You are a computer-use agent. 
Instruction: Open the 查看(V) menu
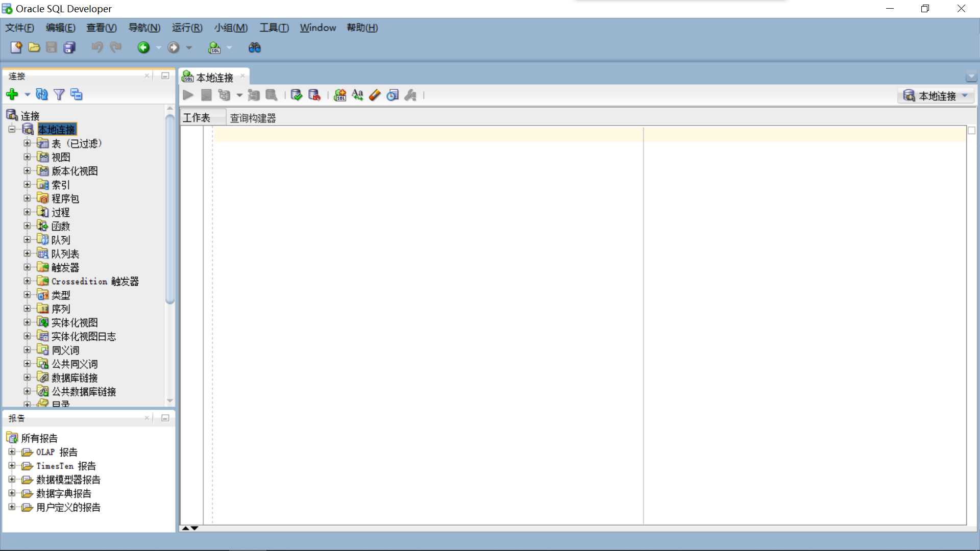(101, 28)
